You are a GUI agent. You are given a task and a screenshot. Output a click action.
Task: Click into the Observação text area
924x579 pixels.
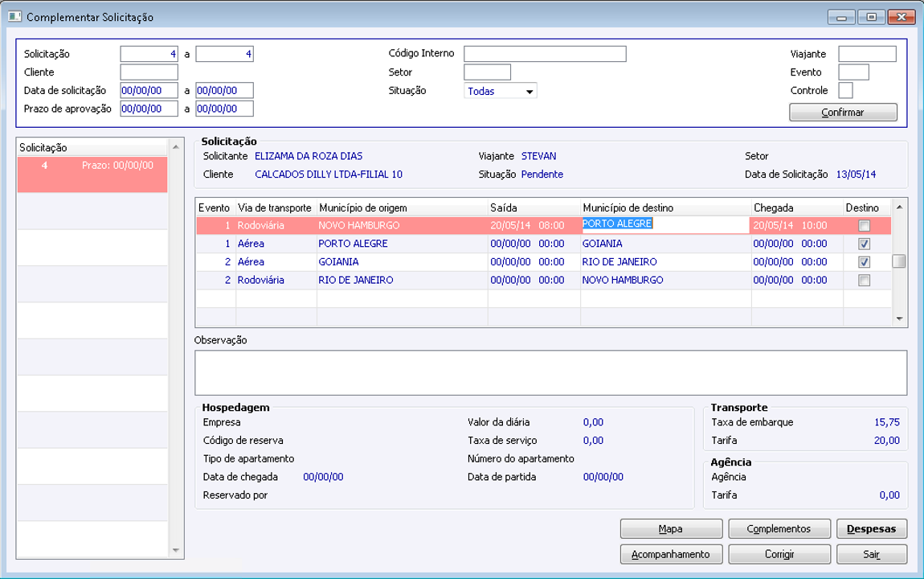click(550, 372)
